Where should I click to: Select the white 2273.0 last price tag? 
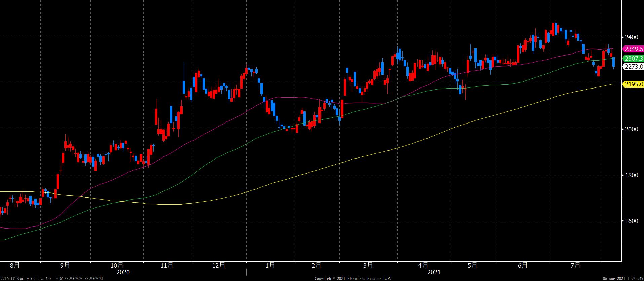[x=633, y=67]
